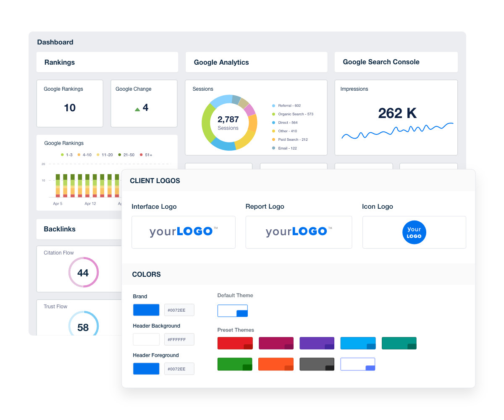Select the red preset theme
Image resolution: width=504 pixels, height=420 pixels.
coord(235,343)
